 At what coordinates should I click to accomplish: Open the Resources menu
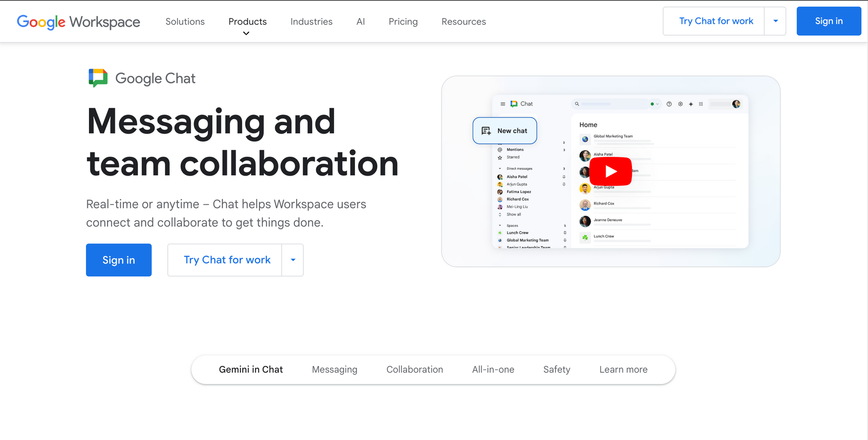(464, 22)
